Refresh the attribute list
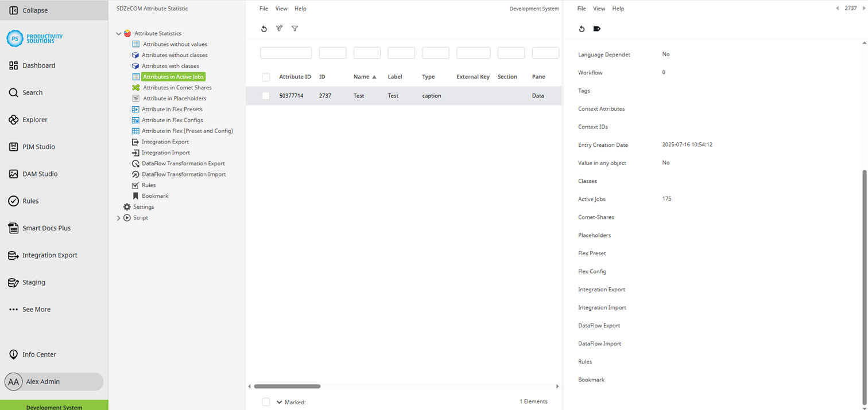Image resolution: width=868 pixels, height=410 pixels. tap(263, 29)
